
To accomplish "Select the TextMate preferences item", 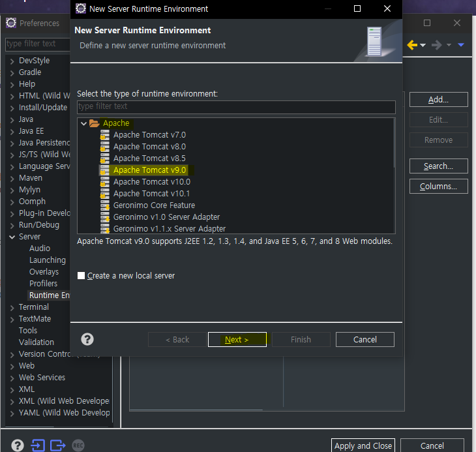I will point(35,319).
